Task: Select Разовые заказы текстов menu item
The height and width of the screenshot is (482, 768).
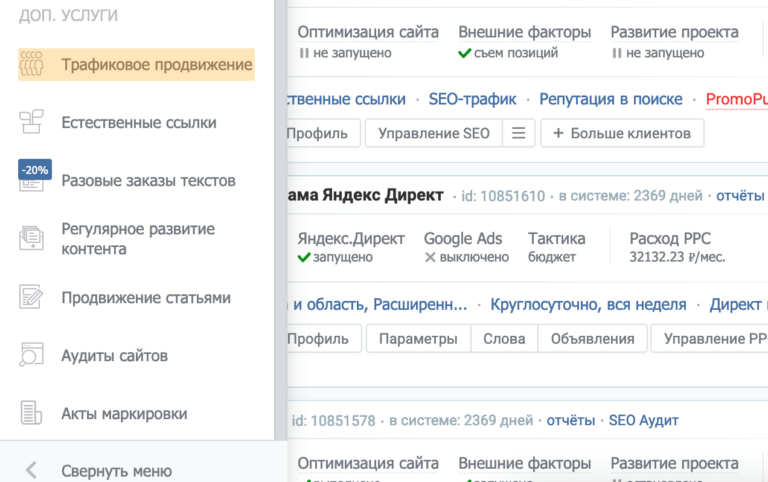Action: click(x=148, y=181)
